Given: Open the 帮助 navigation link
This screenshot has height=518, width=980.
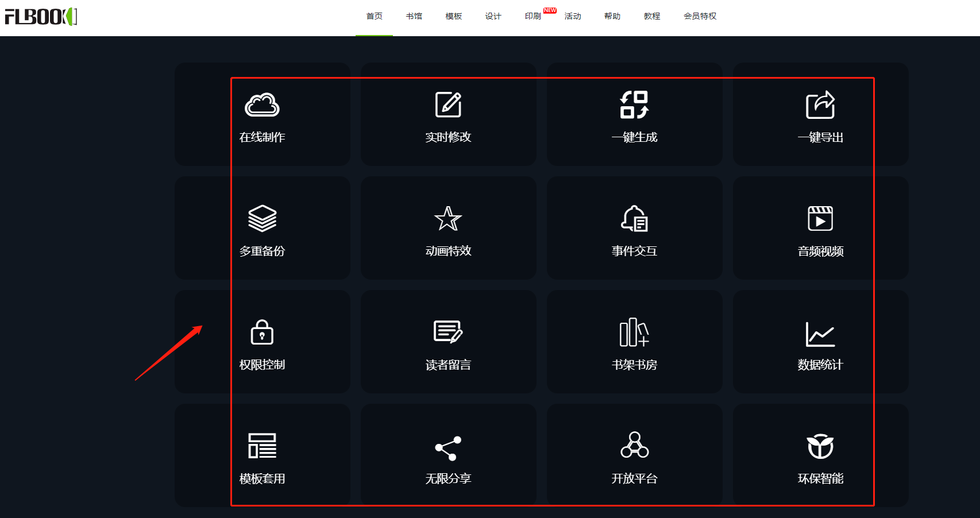Looking at the screenshot, I should click(x=612, y=16).
